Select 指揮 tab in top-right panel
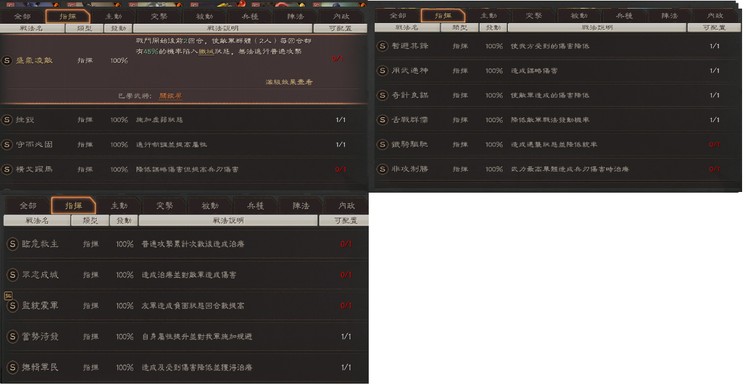The image size is (750, 386). [443, 16]
